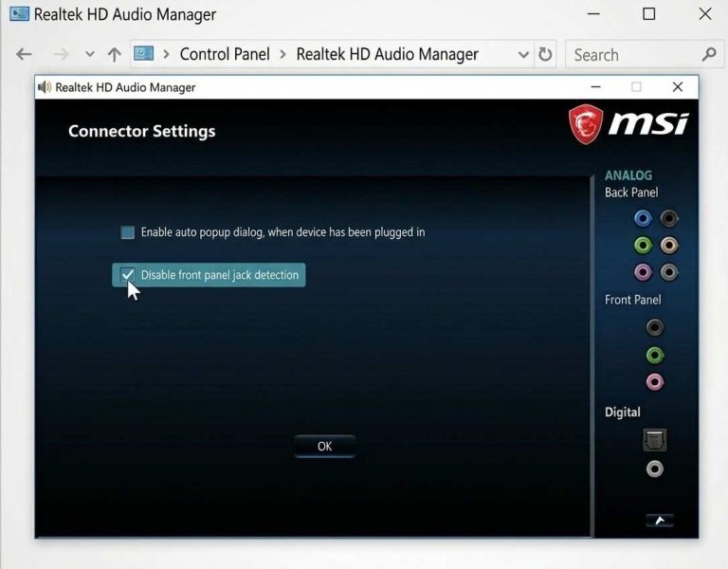
Task: Click the up arrow icon under Digital
Action: (660, 521)
